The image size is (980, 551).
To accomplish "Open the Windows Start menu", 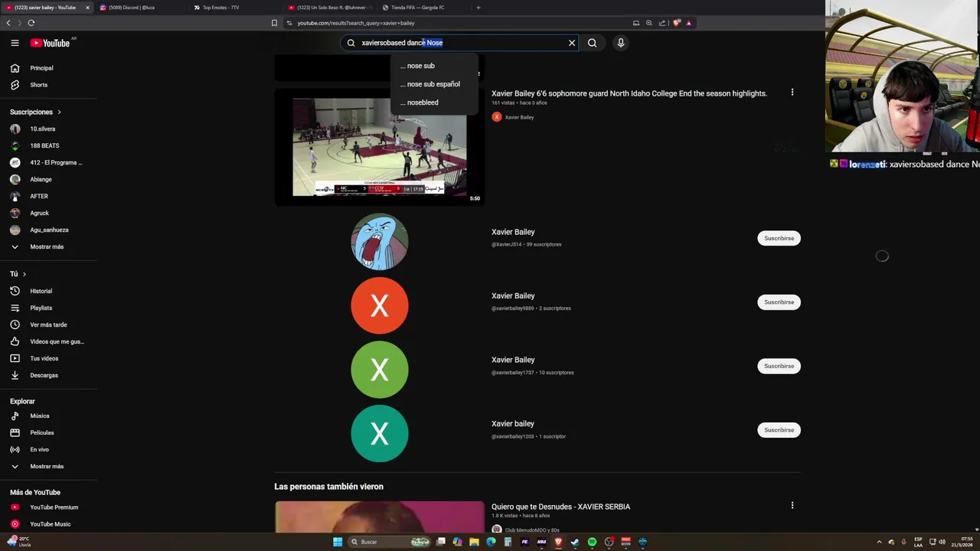I will pos(338,542).
